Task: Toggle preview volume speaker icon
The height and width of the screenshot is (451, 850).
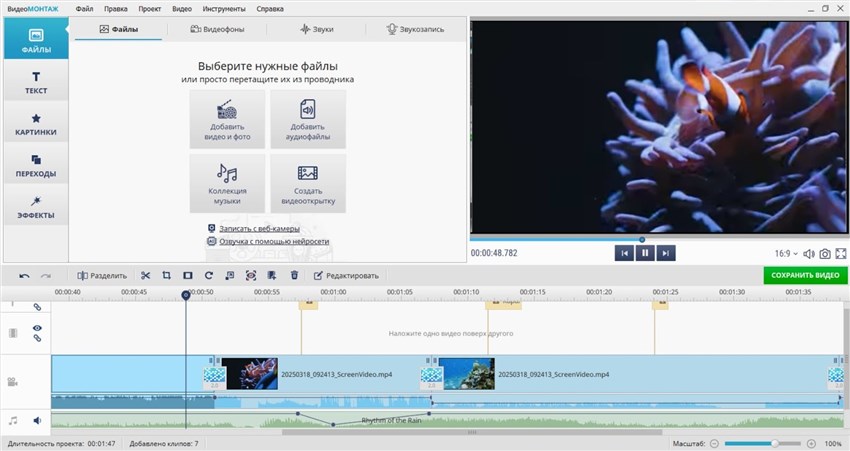Action: tap(809, 254)
